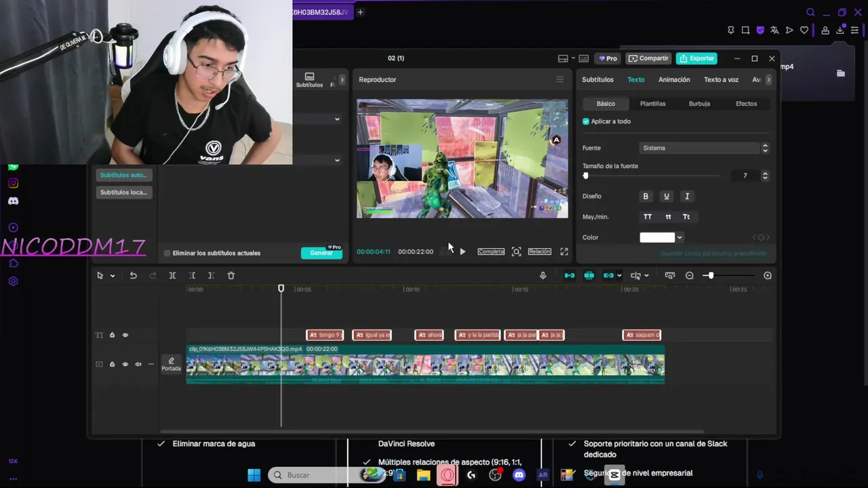Viewport: 868px width, 488px height.
Task: Click the playhead marker on ruler
Action: [281, 289]
